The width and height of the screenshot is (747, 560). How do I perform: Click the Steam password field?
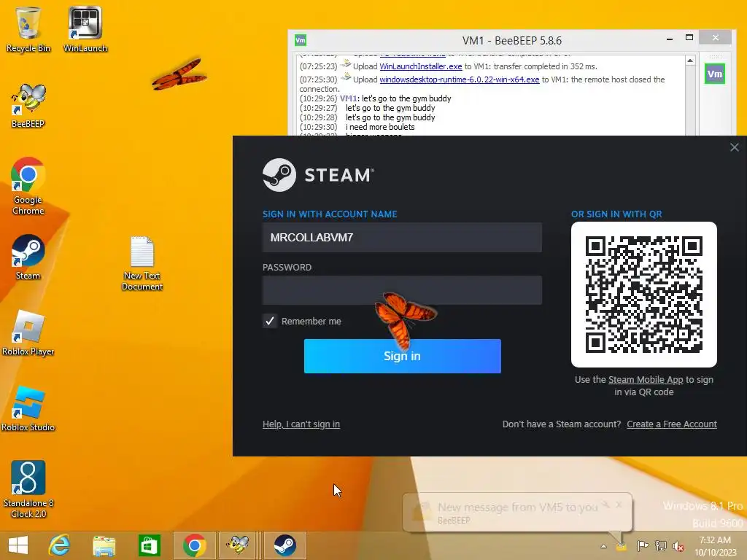pyautogui.click(x=402, y=290)
